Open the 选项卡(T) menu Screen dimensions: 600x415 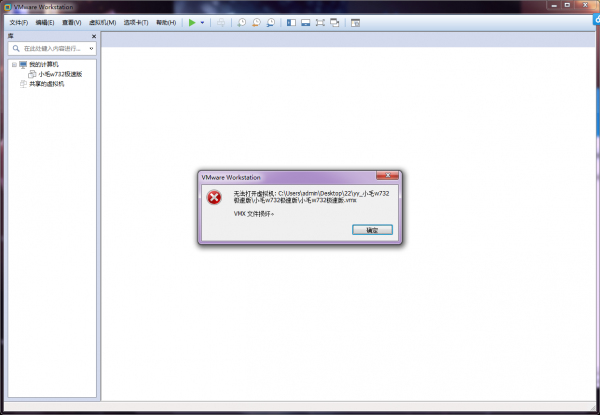coord(136,23)
